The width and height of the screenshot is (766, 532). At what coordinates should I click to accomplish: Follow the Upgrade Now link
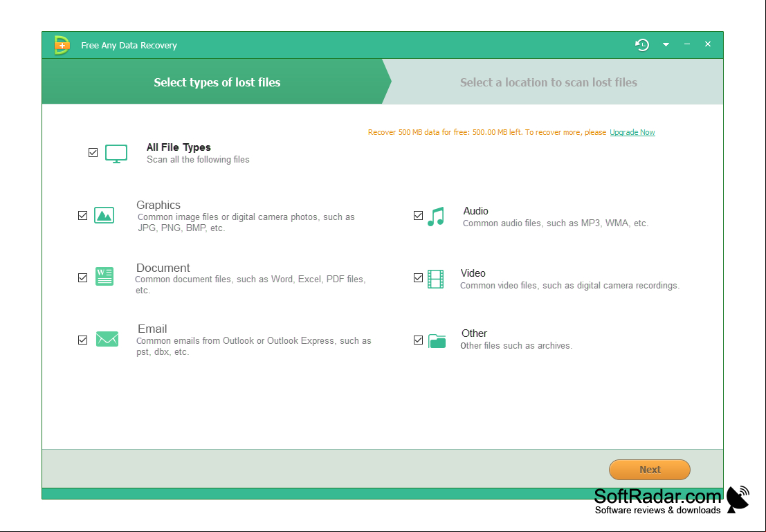632,132
